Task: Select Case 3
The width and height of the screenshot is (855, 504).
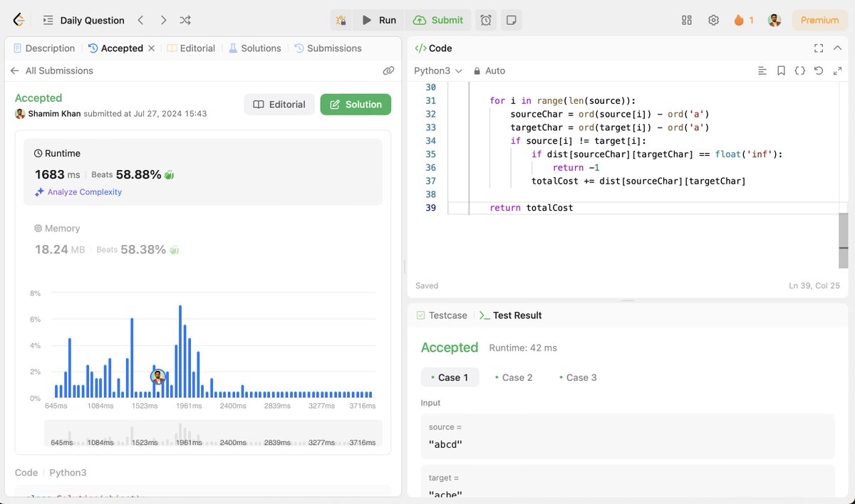Action: pos(578,377)
